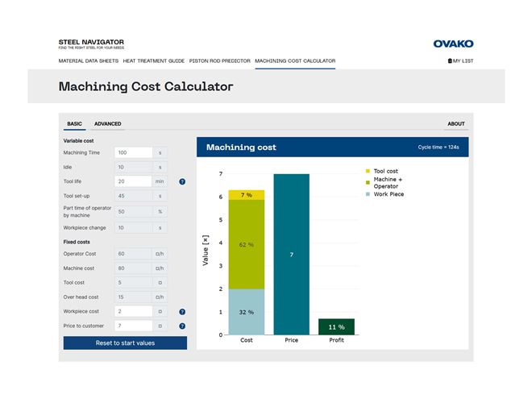Image resolution: width=532 pixels, height=399 pixels.
Task: Open the Piston Rod Predictor page
Action: 219,61
